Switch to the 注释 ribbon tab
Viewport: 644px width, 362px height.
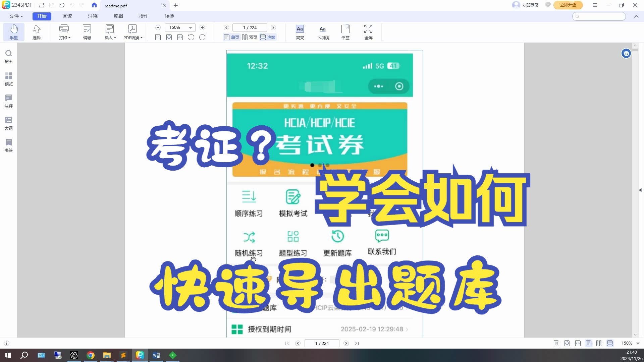pyautogui.click(x=93, y=16)
